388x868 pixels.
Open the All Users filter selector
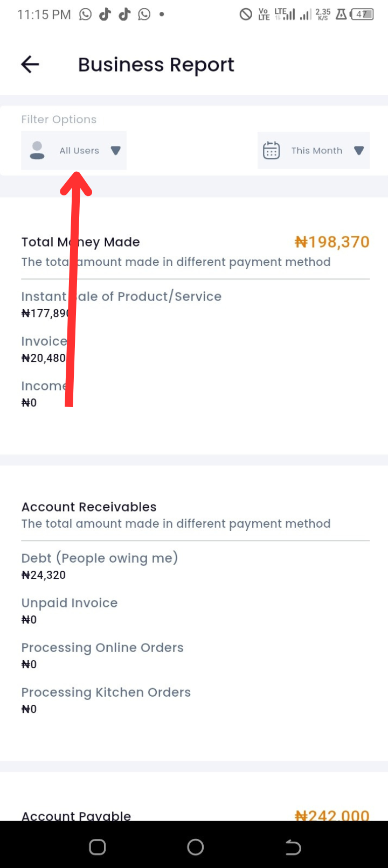point(74,150)
